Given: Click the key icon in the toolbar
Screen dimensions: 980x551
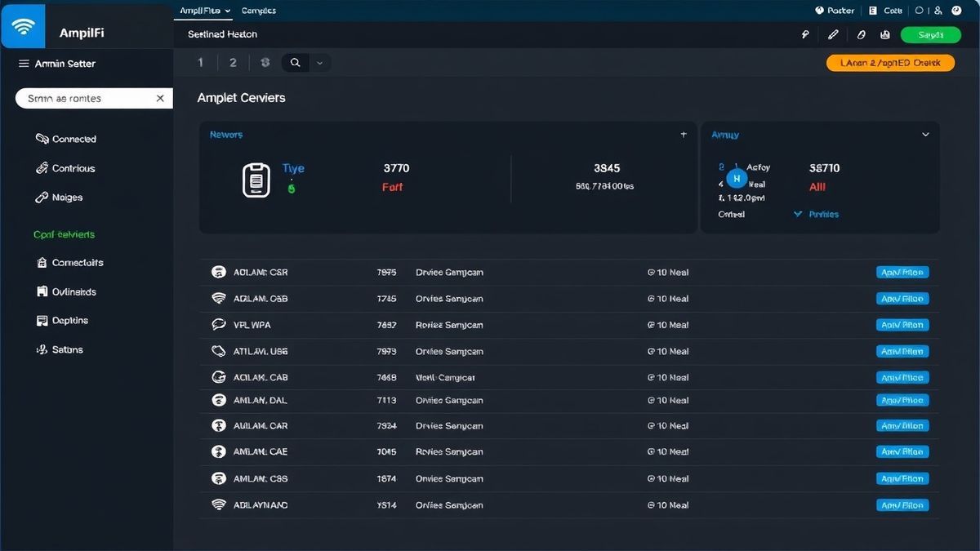Looking at the screenshot, I should tap(805, 34).
